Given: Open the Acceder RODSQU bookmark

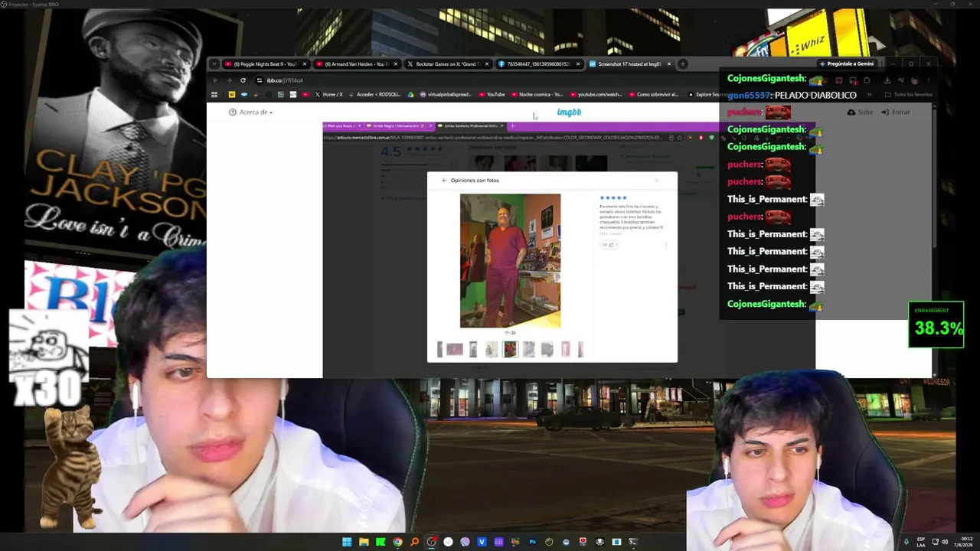Looking at the screenshot, I should [374, 95].
